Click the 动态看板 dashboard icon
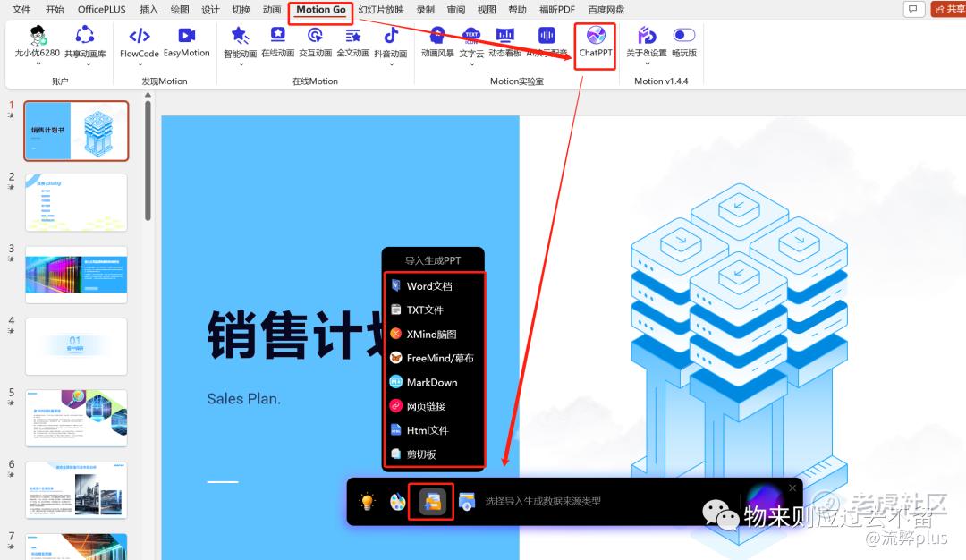 [505, 37]
